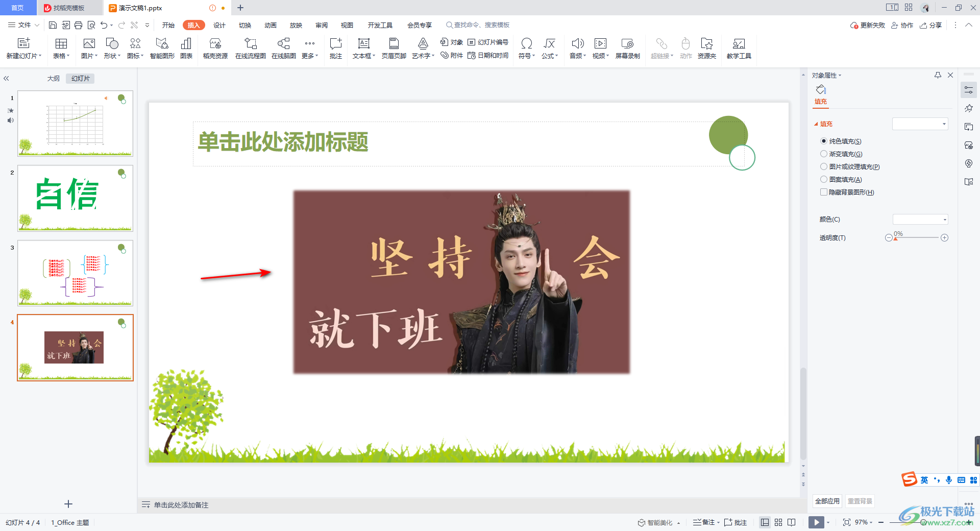Click the 透明度 transparency slider
This screenshot has height=531, width=980.
pyautogui.click(x=917, y=238)
